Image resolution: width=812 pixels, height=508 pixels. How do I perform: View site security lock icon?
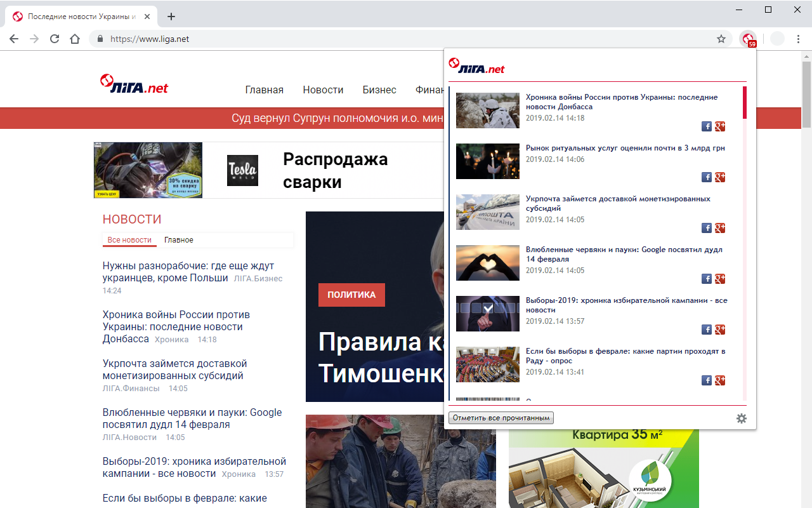[100, 39]
